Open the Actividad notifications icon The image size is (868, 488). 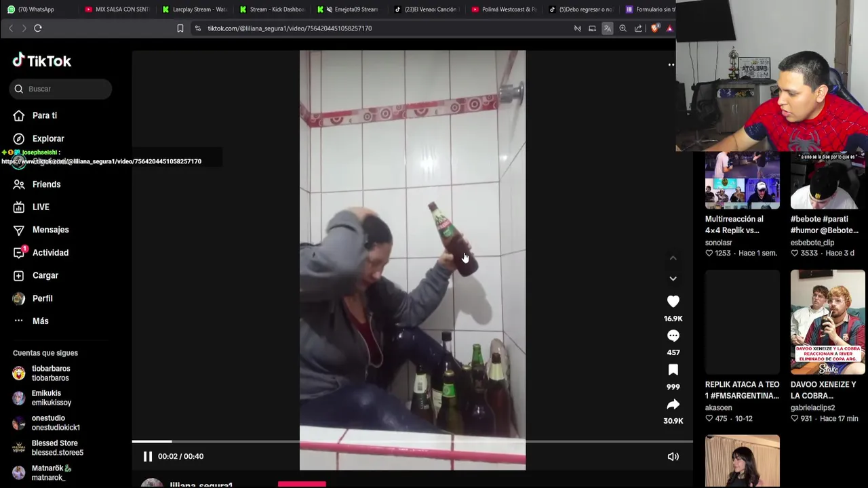[19, 253]
